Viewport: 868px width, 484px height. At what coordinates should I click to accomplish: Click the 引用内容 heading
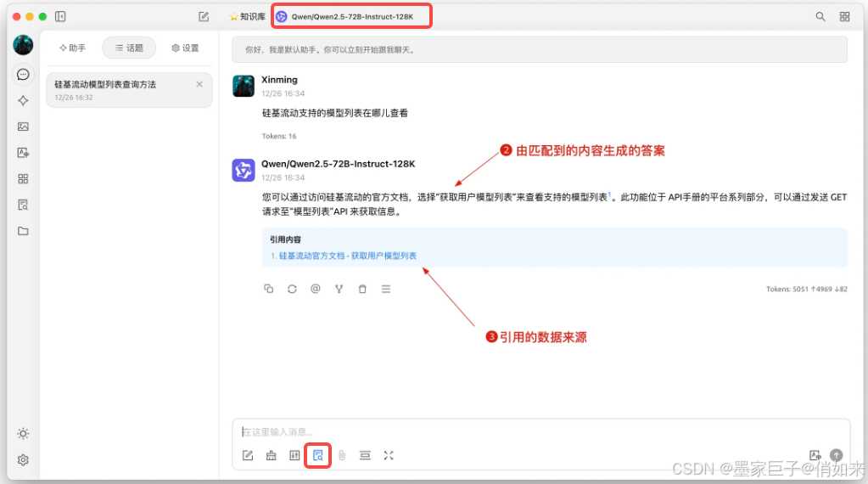286,239
